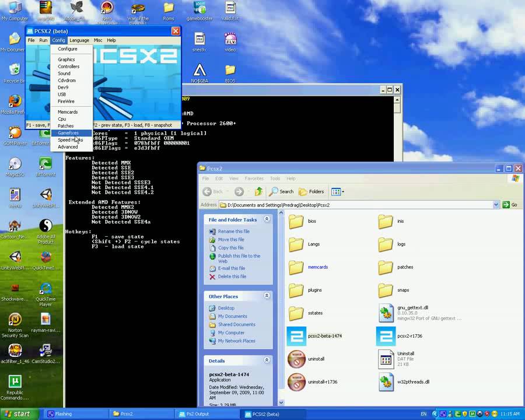Click the Windows Start button
Image resolution: width=525 pixels, height=420 pixels.
(x=20, y=414)
